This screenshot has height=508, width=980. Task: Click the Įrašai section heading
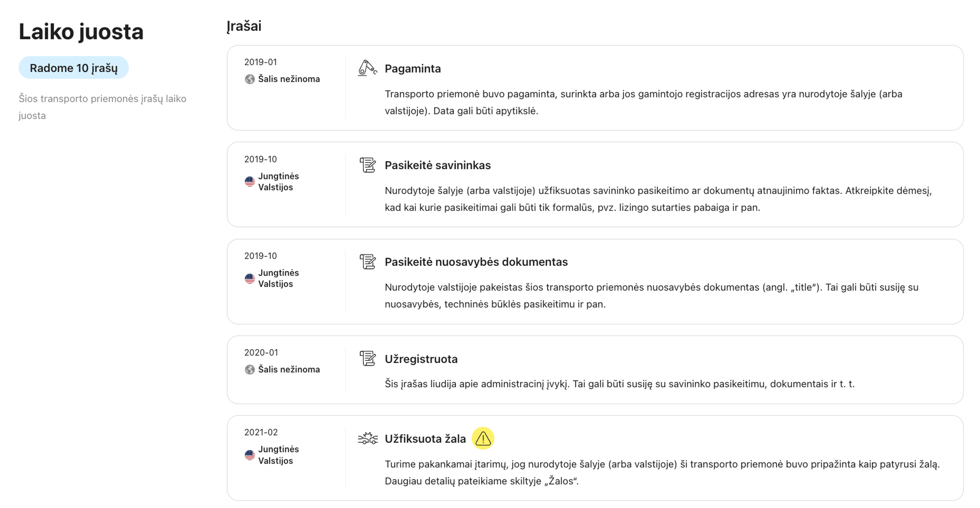244,26
